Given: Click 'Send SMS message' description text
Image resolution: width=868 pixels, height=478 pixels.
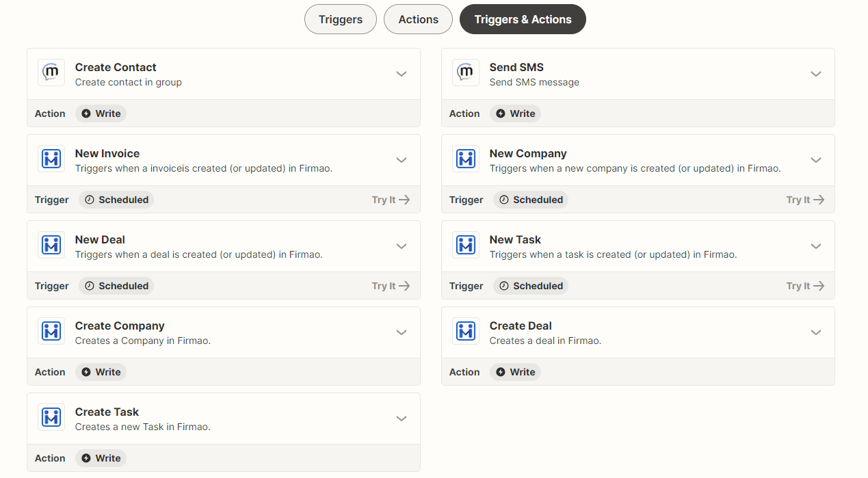Looking at the screenshot, I should pos(534,82).
